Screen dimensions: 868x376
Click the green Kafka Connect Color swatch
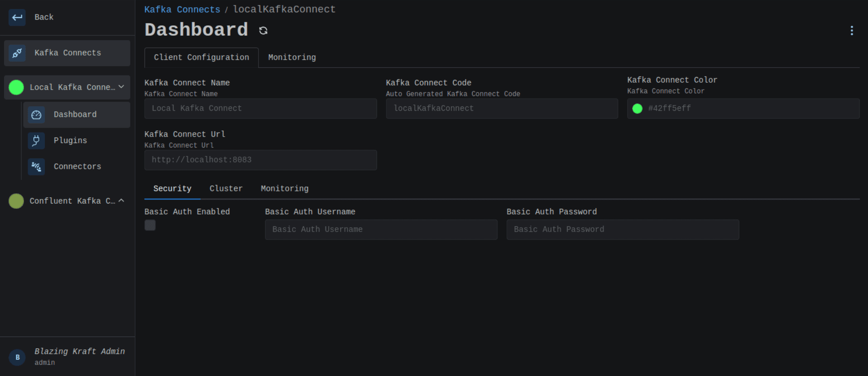(x=637, y=109)
